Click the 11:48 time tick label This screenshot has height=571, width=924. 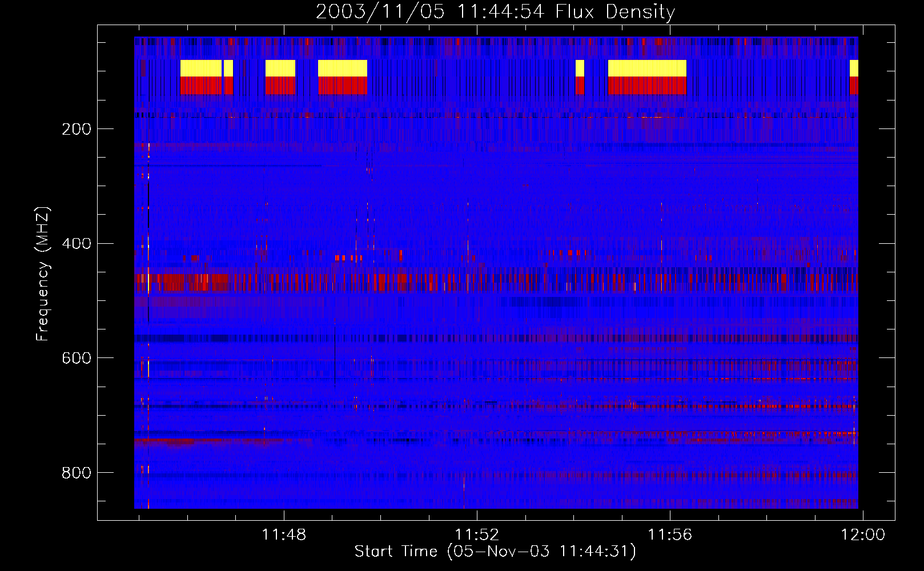(284, 534)
